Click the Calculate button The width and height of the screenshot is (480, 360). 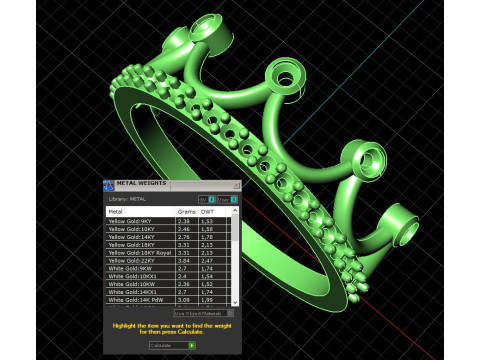point(172,346)
